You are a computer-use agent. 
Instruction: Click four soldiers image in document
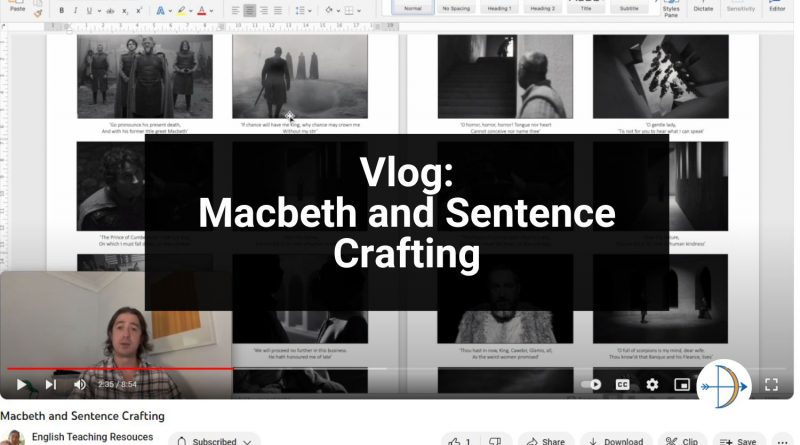pyautogui.click(x=145, y=77)
